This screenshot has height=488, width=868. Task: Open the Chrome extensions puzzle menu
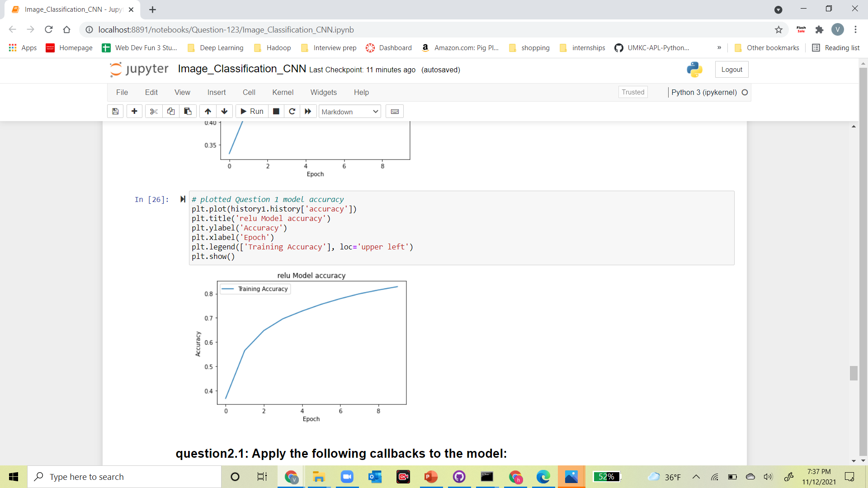[820, 29]
